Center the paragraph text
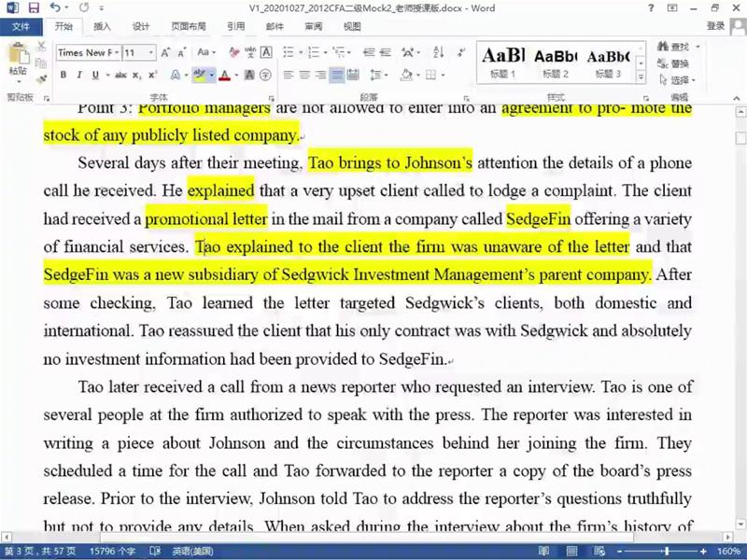The height and width of the screenshot is (560, 747). pyautogui.click(x=304, y=75)
